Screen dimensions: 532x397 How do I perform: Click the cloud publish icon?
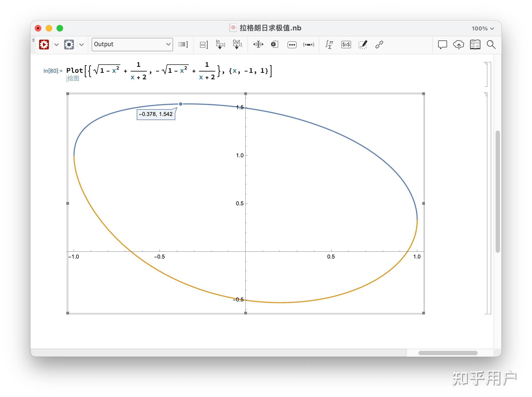pos(458,45)
